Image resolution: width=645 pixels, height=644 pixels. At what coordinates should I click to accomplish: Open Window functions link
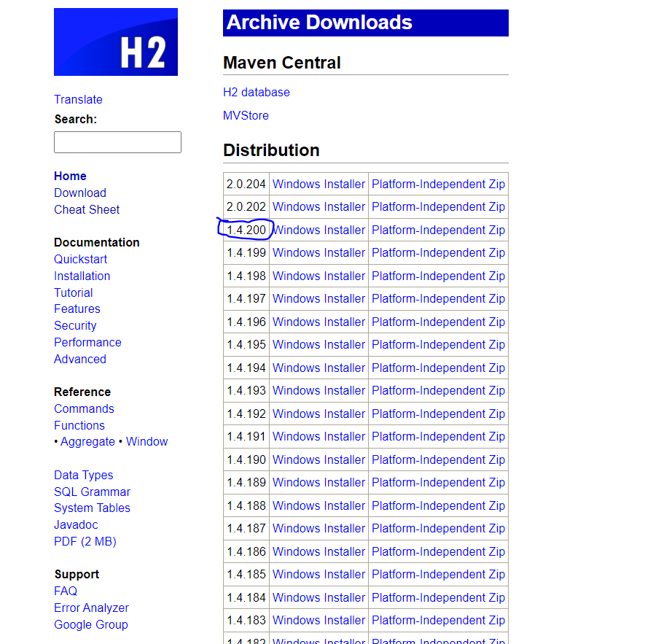pos(146,442)
